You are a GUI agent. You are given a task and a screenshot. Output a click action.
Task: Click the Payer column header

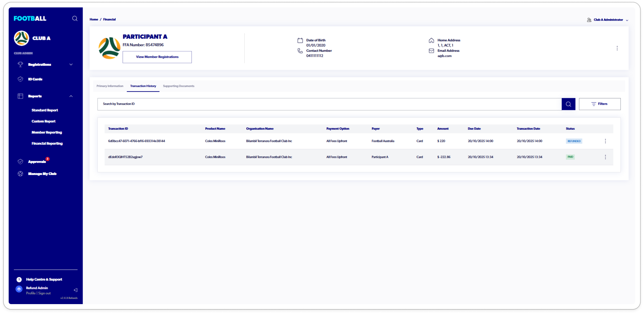[x=375, y=129]
